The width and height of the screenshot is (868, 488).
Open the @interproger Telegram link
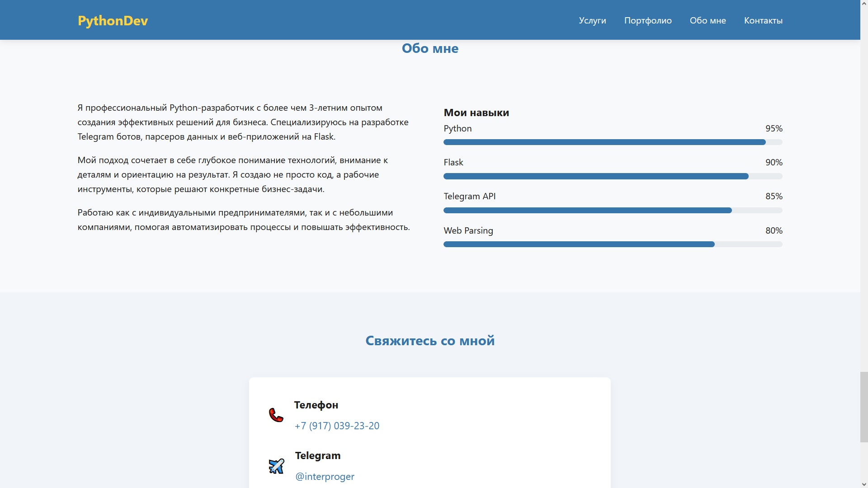pyautogui.click(x=325, y=476)
